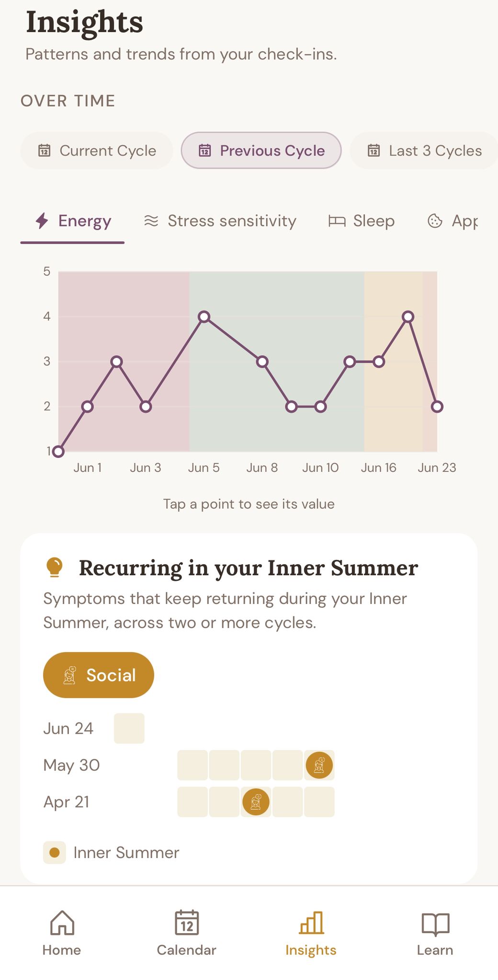Select the Previous Cycle filter chip
Image resolution: width=498 pixels, height=980 pixels.
coord(261,150)
